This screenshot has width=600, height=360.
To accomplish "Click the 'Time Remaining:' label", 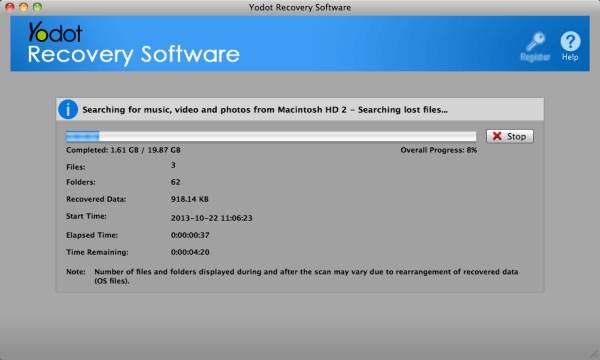I will coord(97,252).
